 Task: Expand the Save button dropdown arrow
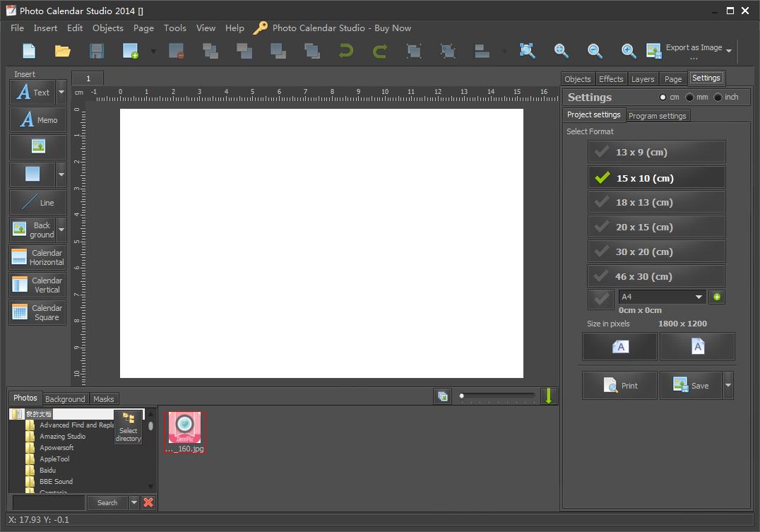[728, 386]
